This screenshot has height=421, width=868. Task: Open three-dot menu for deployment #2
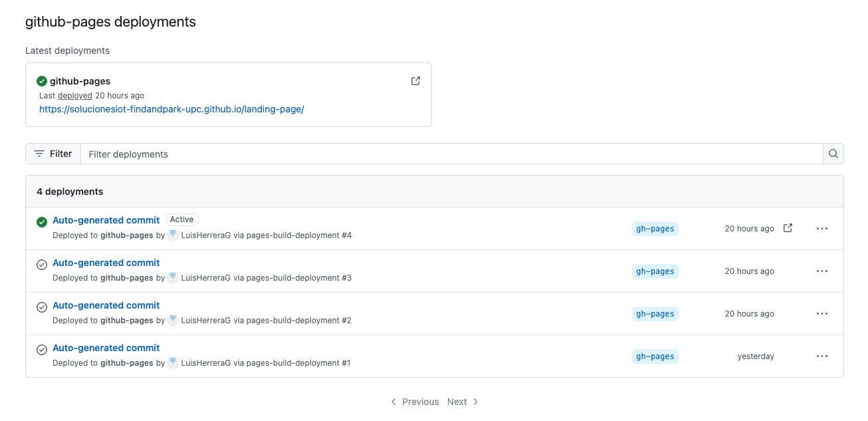822,313
